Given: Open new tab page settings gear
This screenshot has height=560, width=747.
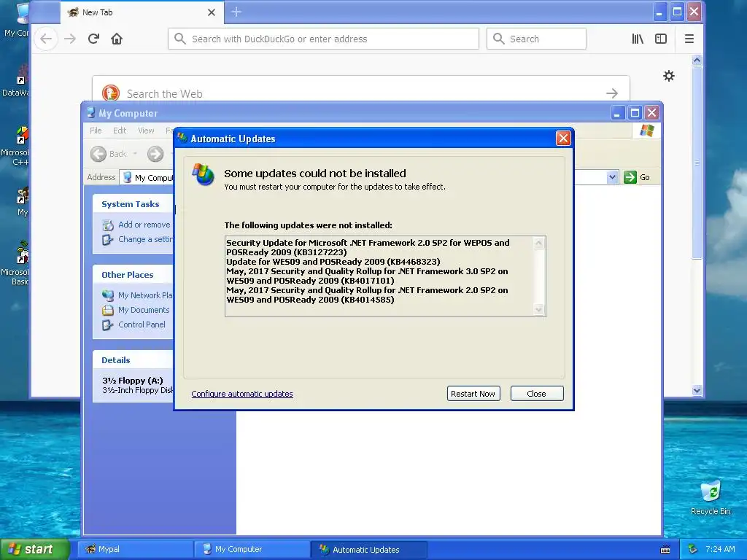Looking at the screenshot, I should [669, 76].
